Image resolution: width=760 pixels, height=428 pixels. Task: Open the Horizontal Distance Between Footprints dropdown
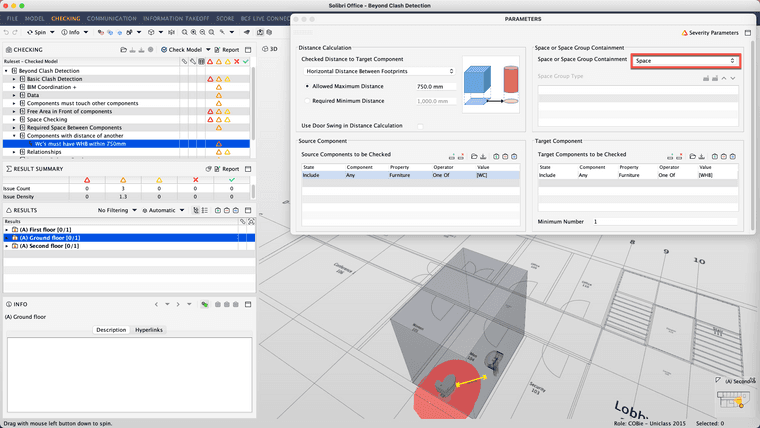pos(380,71)
